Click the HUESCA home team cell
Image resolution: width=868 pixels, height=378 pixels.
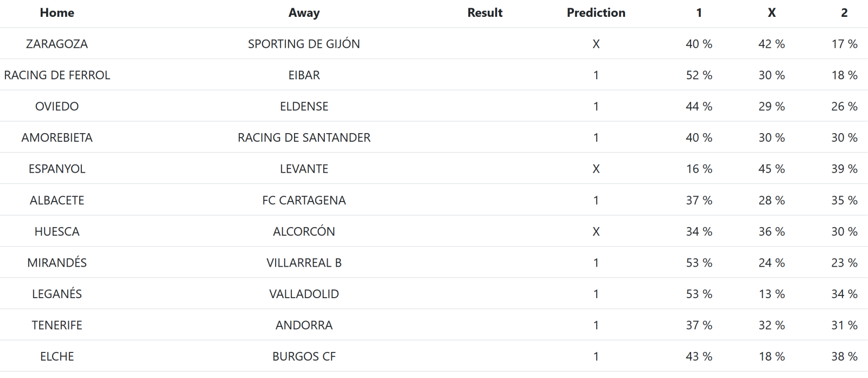coord(57,231)
